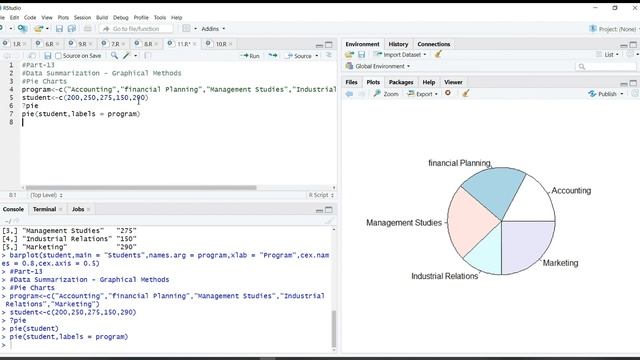Open the Help tab in lower right pane
Image resolution: width=640 pixels, height=360 pixels.
(x=429, y=82)
